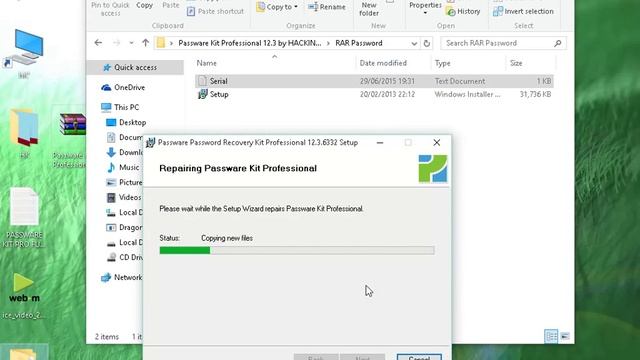Open OneDrive in the sidebar
Screen dimensions: 640x360
coord(129,87)
